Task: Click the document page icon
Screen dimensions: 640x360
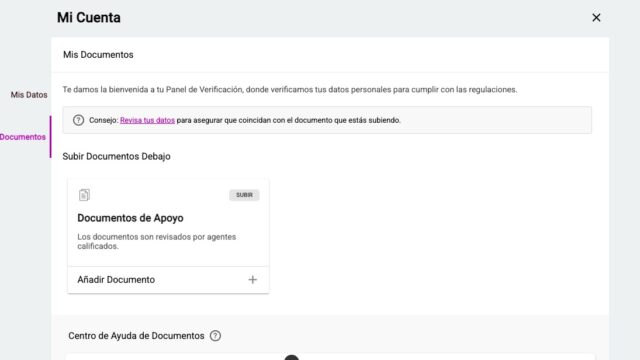Action: (x=84, y=195)
